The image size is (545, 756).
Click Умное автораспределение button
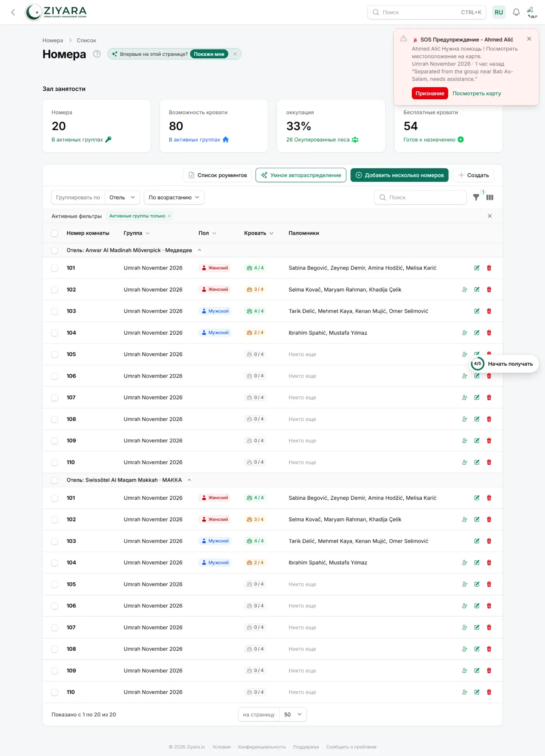(x=301, y=175)
